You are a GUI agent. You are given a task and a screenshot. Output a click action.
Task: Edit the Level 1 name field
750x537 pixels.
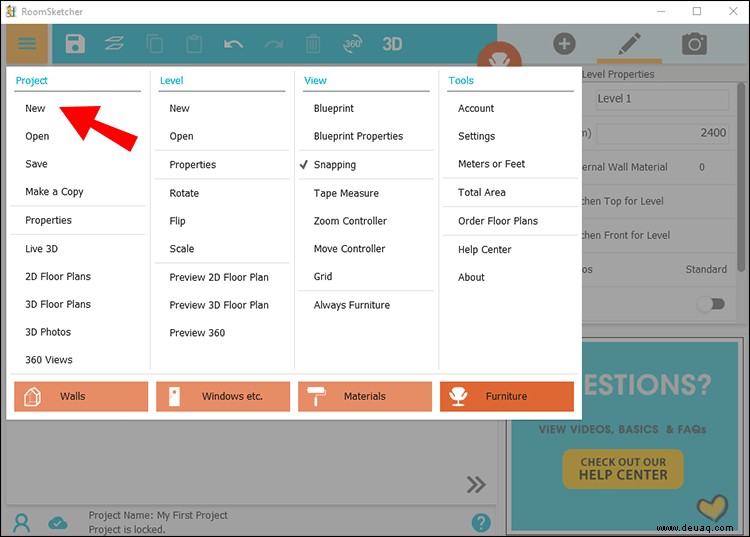(x=662, y=99)
